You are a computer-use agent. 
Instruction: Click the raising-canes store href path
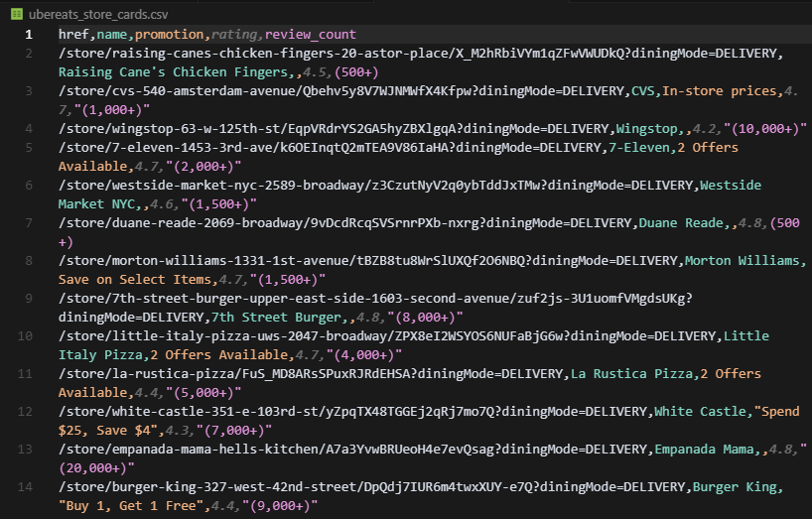pos(419,53)
